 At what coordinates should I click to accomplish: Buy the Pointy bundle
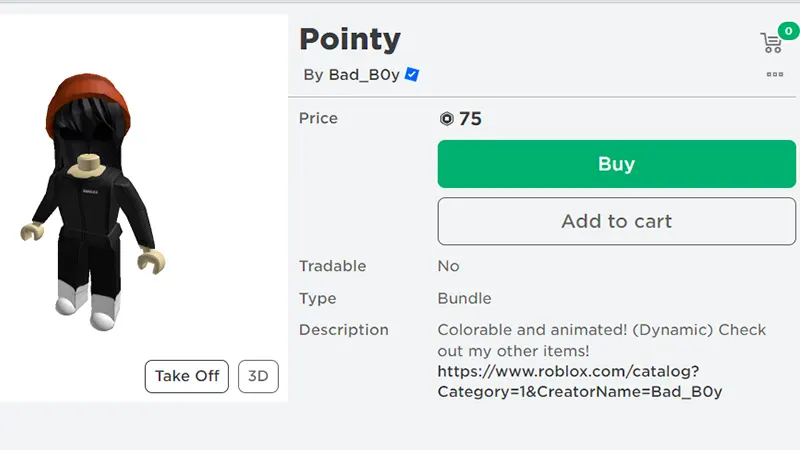coord(616,164)
